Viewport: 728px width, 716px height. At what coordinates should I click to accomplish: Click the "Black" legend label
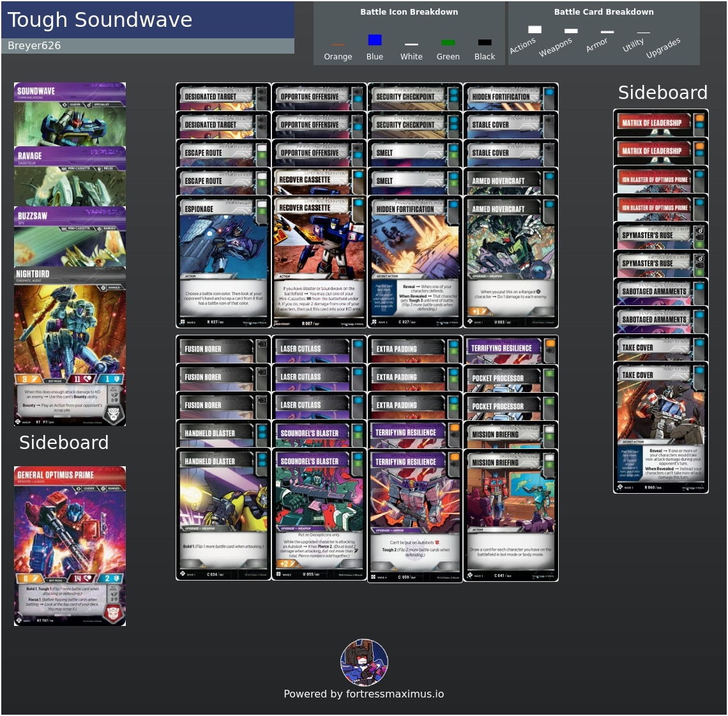[x=485, y=57]
